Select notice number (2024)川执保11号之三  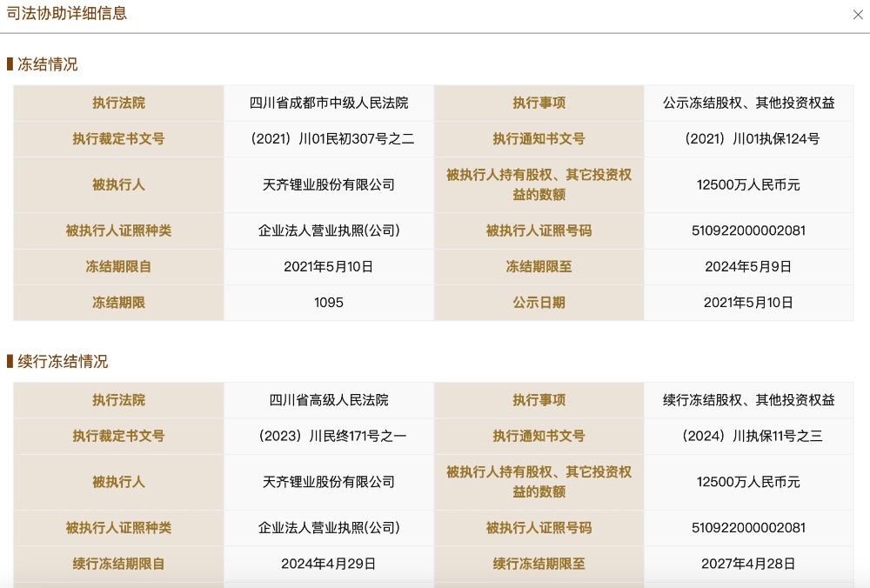[748, 437]
